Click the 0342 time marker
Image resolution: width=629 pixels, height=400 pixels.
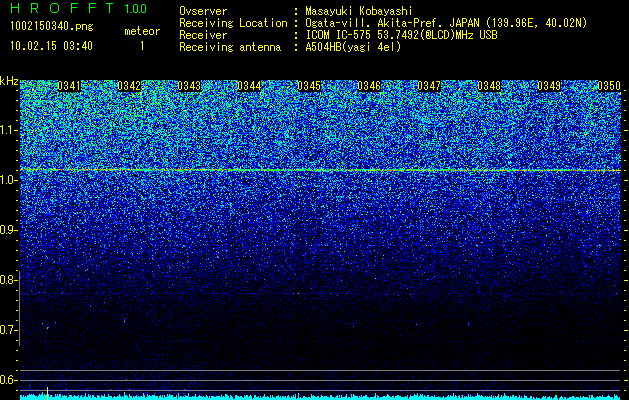click(129, 86)
